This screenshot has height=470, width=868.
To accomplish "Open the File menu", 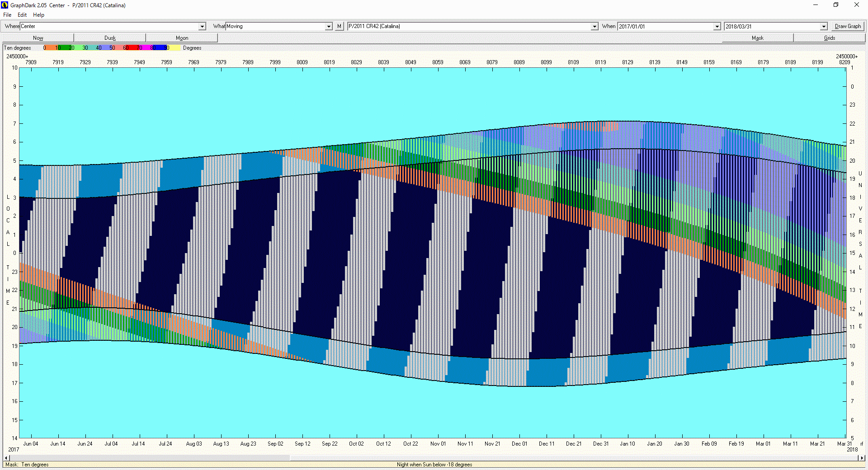I will [x=7, y=15].
